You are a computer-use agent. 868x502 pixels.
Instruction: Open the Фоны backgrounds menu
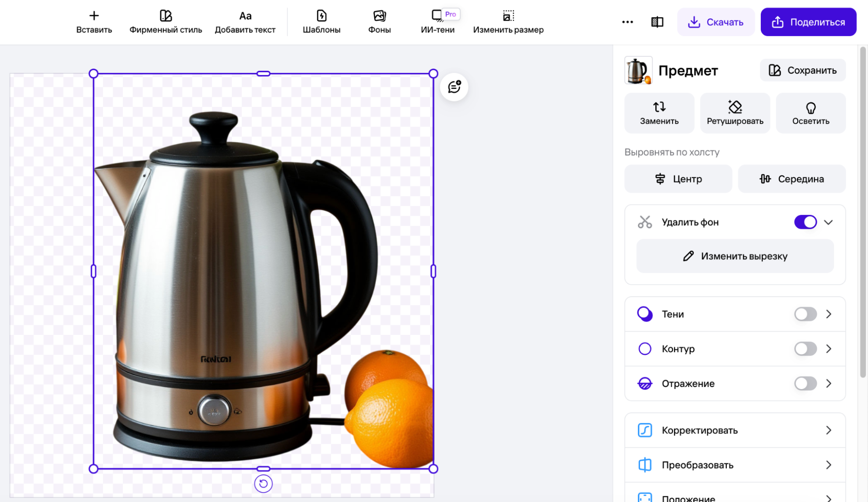pyautogui.click(x=379, y=22)
